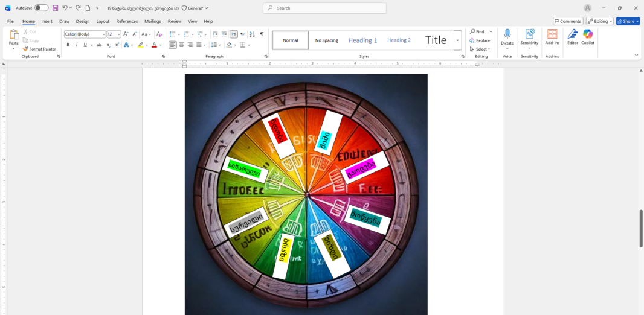Click the Sort paragraph icon
This screenshot has height=315, width=644.
[x=252, y=34]
